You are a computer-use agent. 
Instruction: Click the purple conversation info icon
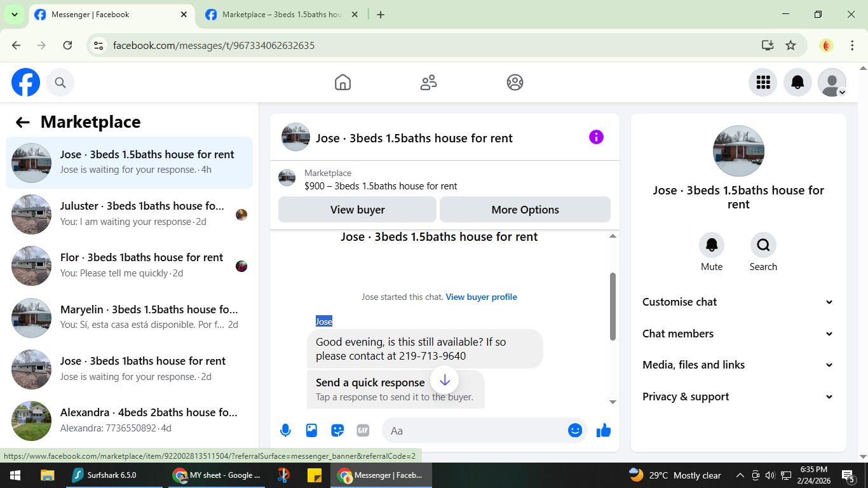point(596,137)
